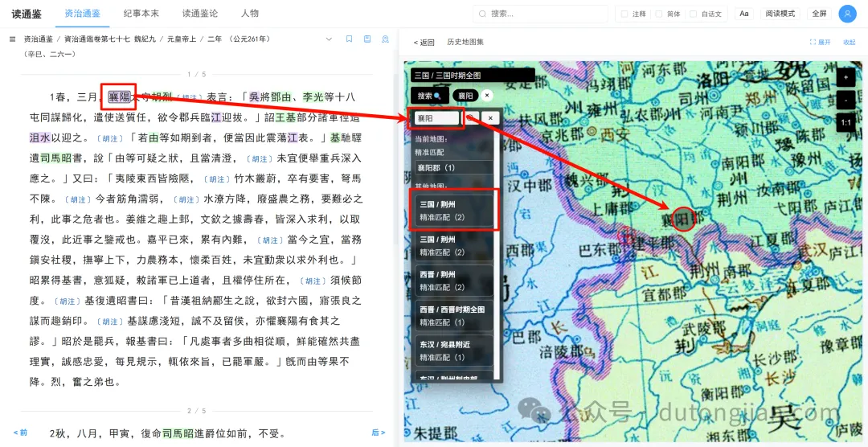Click the 三国 / 三国时期全图 map title
Viewport: 868px width, 447px height.
pyautogui.click(x=473, y=75)
